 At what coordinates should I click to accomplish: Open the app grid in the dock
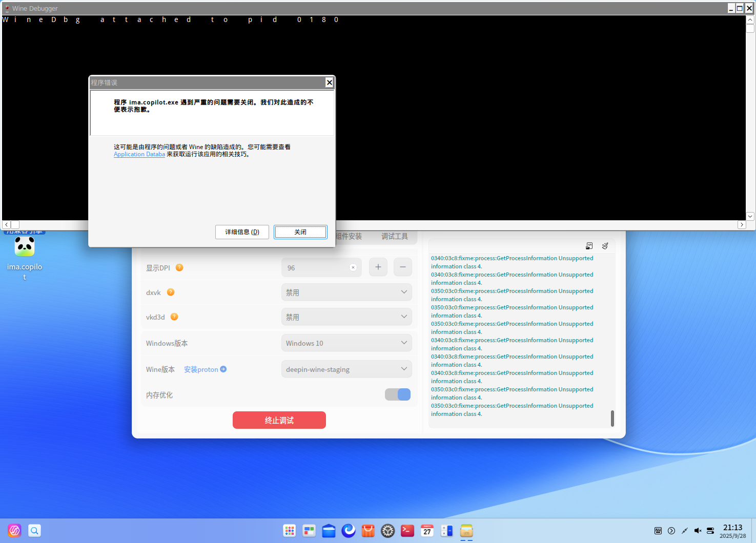click(290, 531)
